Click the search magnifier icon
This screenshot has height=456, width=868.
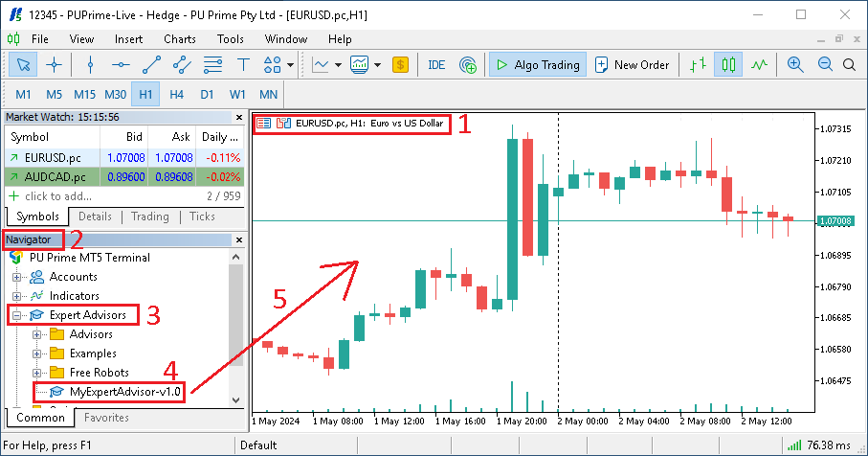point(849,65)
